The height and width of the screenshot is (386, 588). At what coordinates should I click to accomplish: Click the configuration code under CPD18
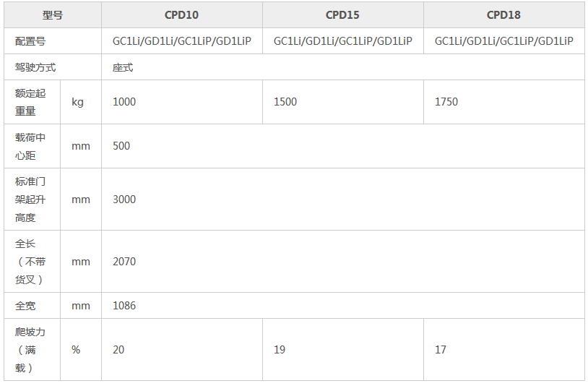(504, 41)
